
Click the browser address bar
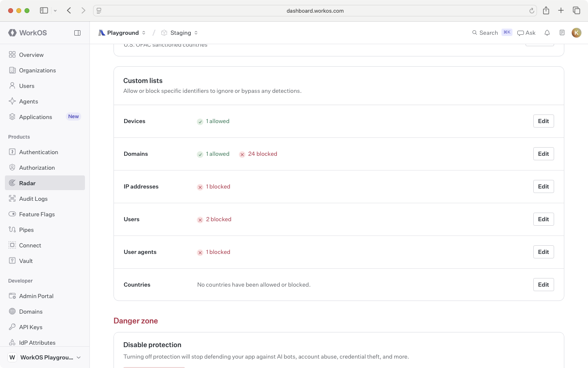click(315, 11)
